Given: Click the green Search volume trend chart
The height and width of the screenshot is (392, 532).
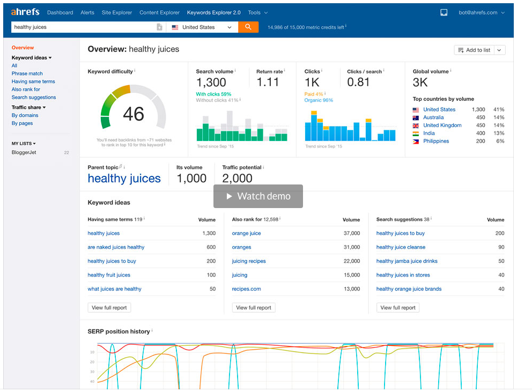Looking at the screenshot, I should click(242, 126).
